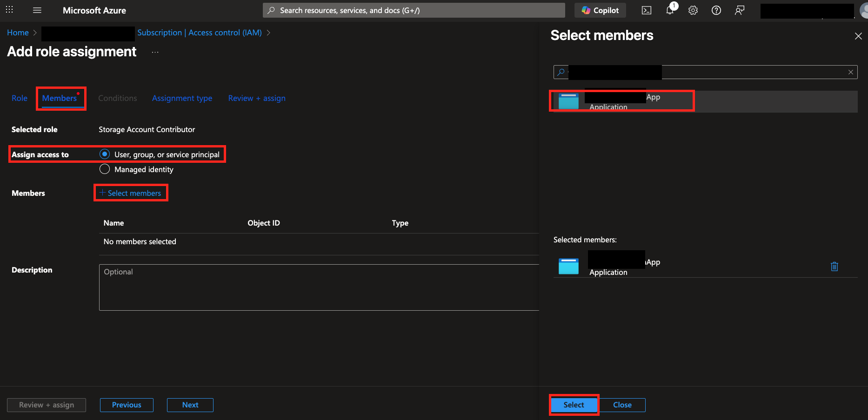Click the application icon in search result
This screenshot has height=420, width=868.
click(568, 101)
